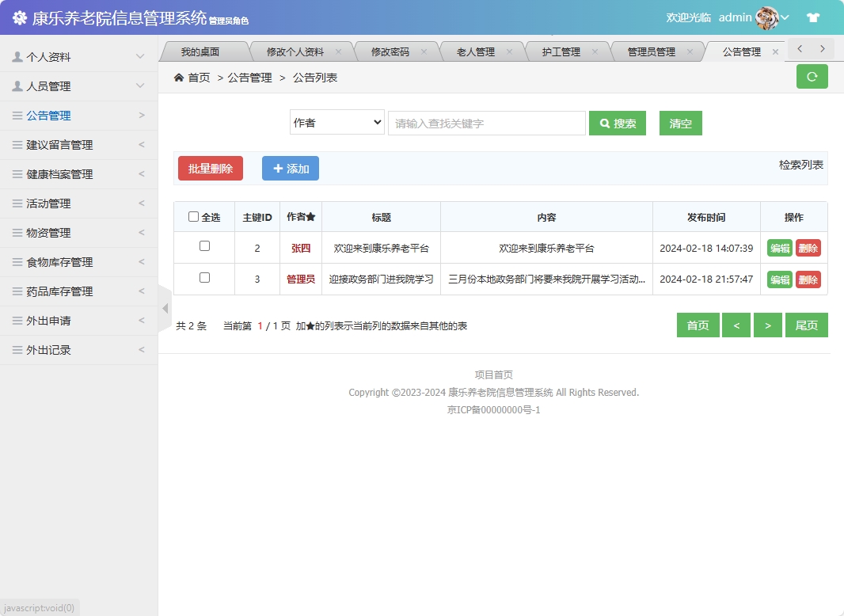This screenshot has width=844, height=616.
Task: Collapse the sidebar using the edge arrow handle
Action: 165,307
